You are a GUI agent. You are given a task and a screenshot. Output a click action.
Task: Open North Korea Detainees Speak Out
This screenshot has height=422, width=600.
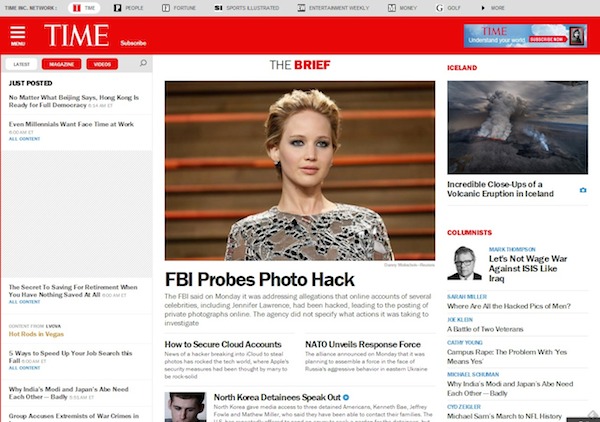(x=277, y=398)
